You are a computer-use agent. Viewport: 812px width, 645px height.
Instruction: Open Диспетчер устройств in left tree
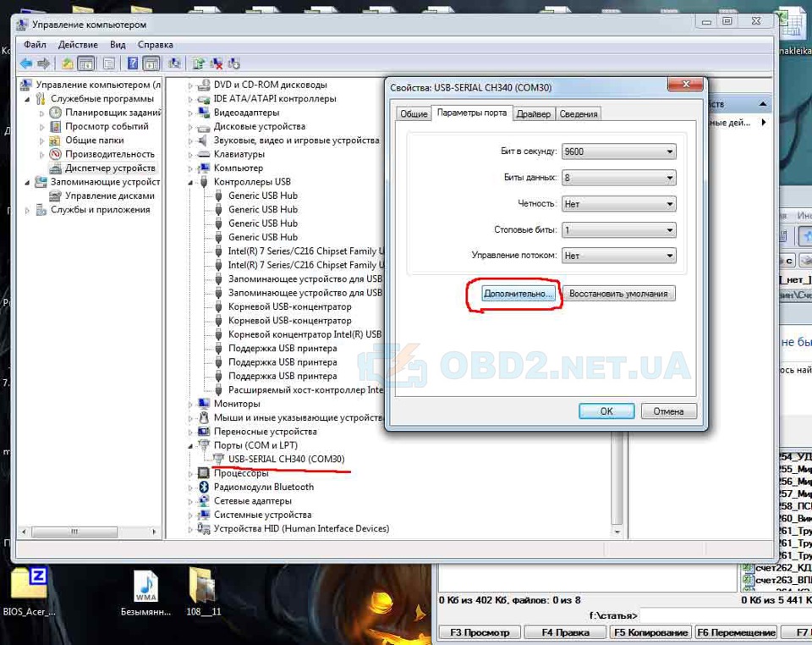tap(110, 168)
